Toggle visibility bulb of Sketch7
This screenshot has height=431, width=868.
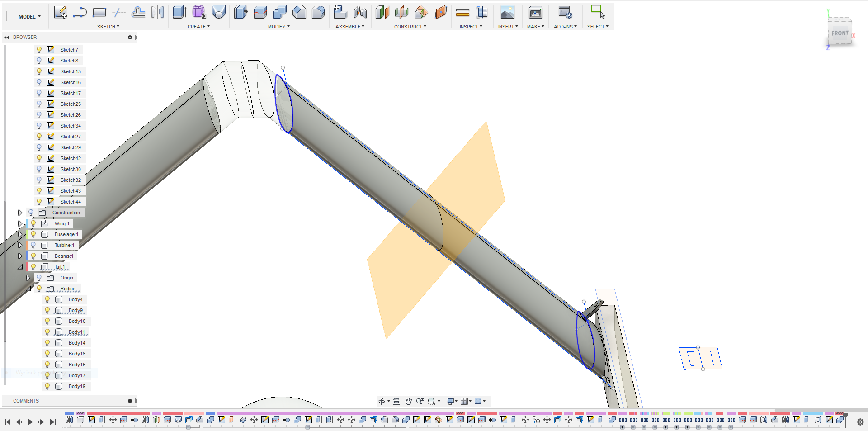tap(39, 50)
